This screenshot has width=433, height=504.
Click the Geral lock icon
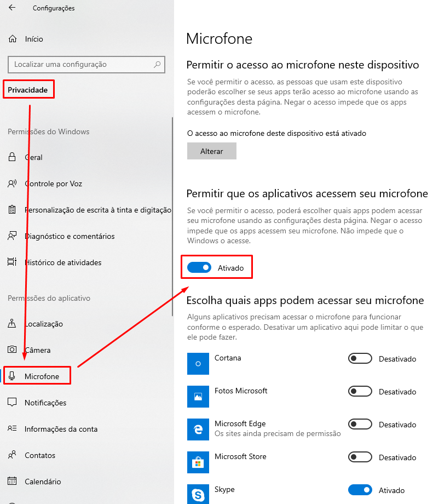pyautogui.click(x=12, y=157)
